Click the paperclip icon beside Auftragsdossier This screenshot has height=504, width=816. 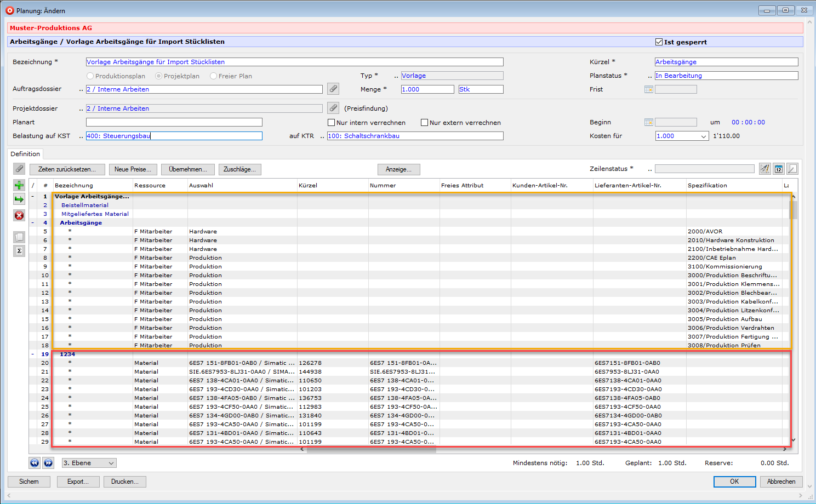tap(333, 89)
